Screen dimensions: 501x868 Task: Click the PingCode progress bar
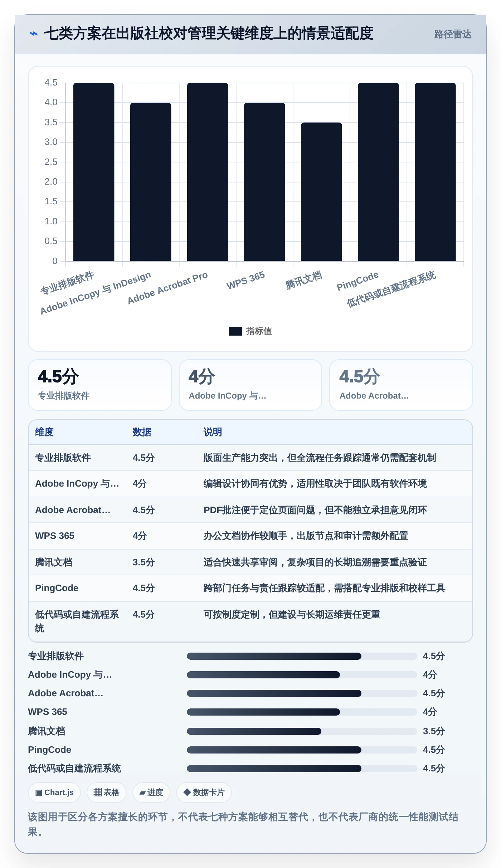coord(302,750)
